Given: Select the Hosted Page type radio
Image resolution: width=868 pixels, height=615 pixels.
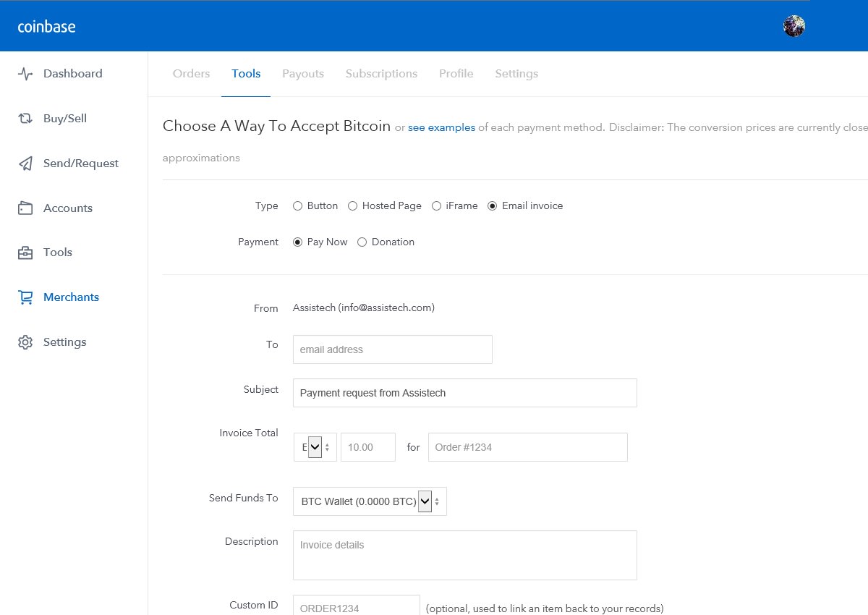Looking at the screenshot, I should (x=353, y=206).
